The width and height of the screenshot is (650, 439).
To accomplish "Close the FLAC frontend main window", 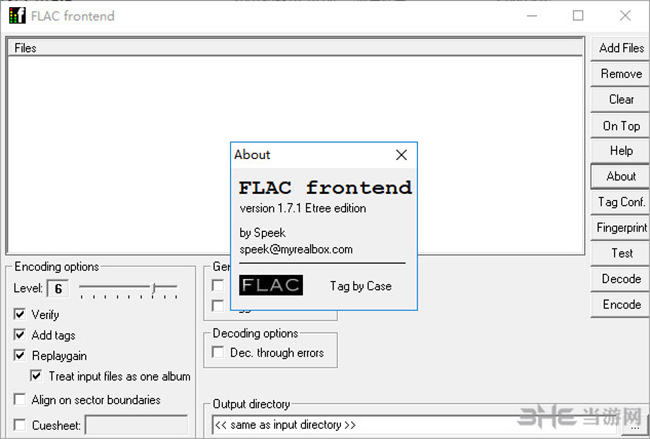I will point(625,16).
